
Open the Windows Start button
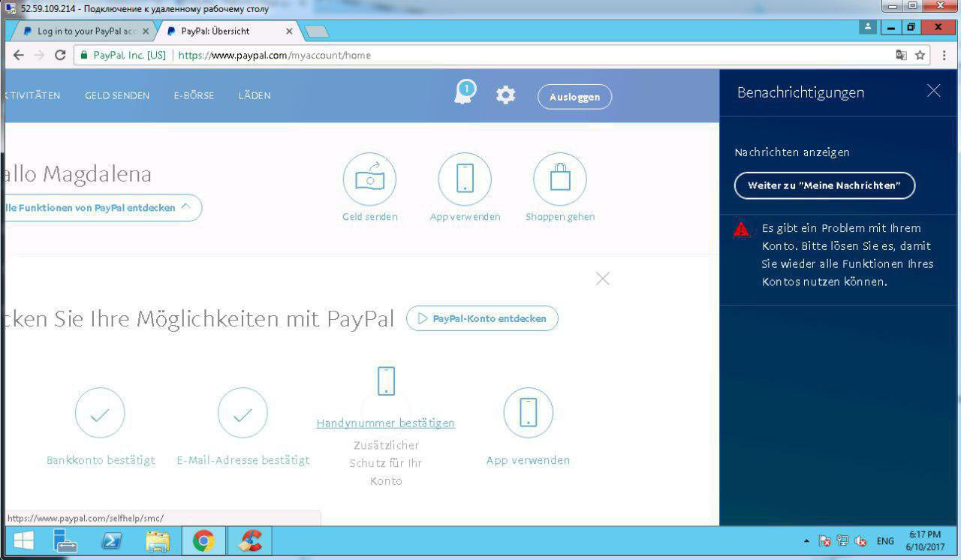23,540
